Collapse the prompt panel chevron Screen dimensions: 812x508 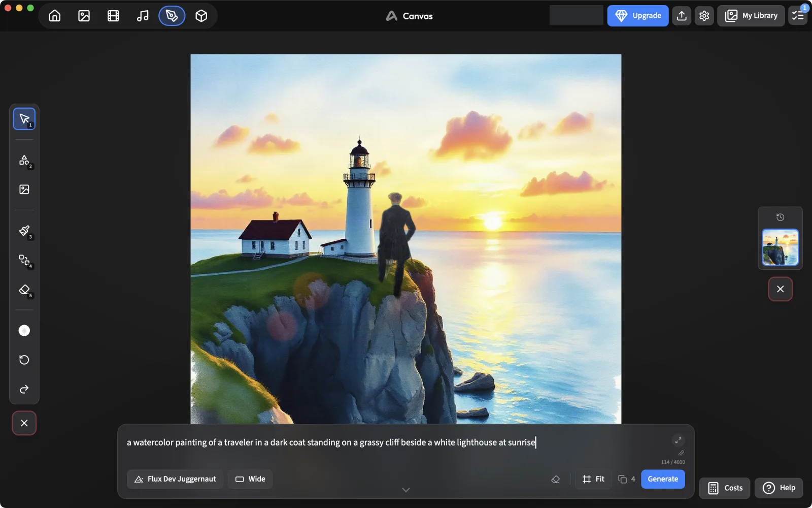406,490
